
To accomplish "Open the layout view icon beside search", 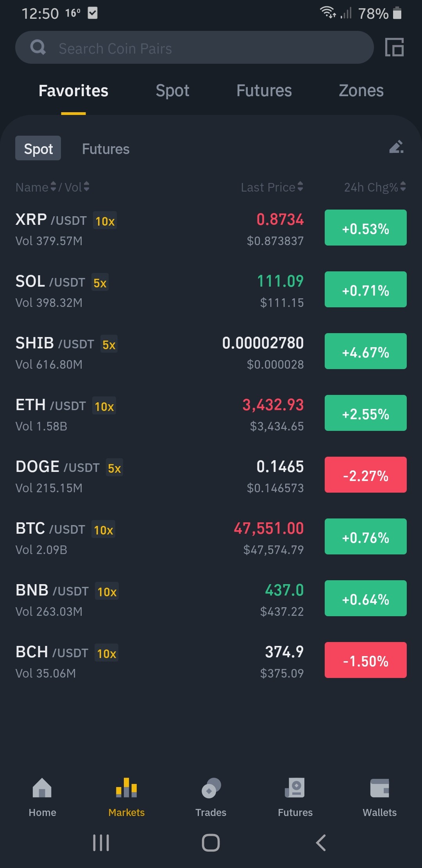I will (x=394, y=47).
